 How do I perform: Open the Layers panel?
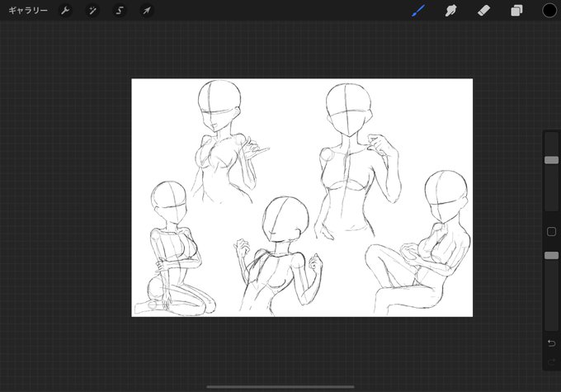pos(516,11)
